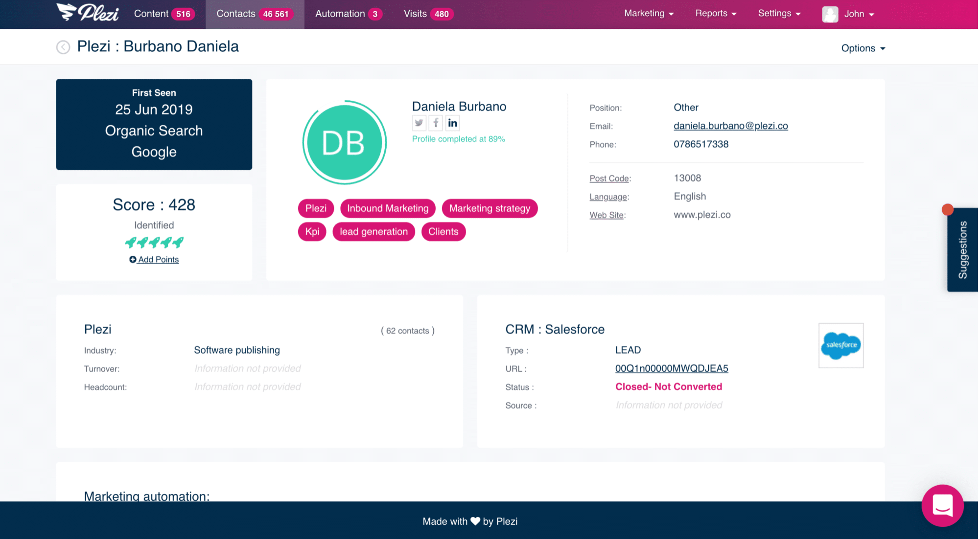Click the red notification dot on Suggestions
The width and height of the screenshot is (980, 539).
tap(948, 210)
